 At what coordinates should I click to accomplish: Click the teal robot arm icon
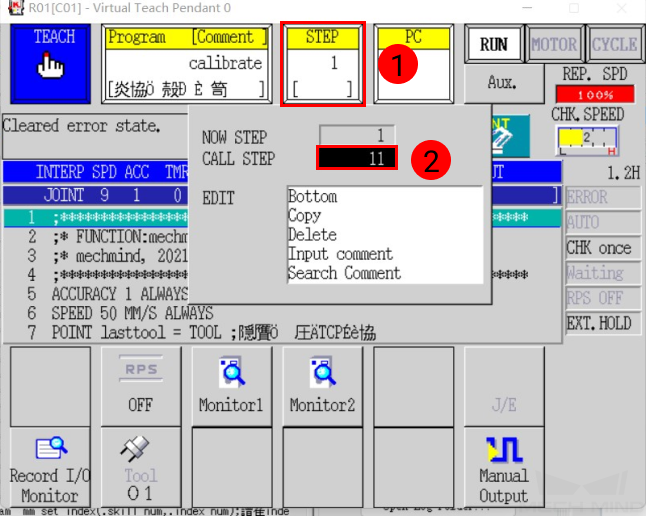click(510, 136)
